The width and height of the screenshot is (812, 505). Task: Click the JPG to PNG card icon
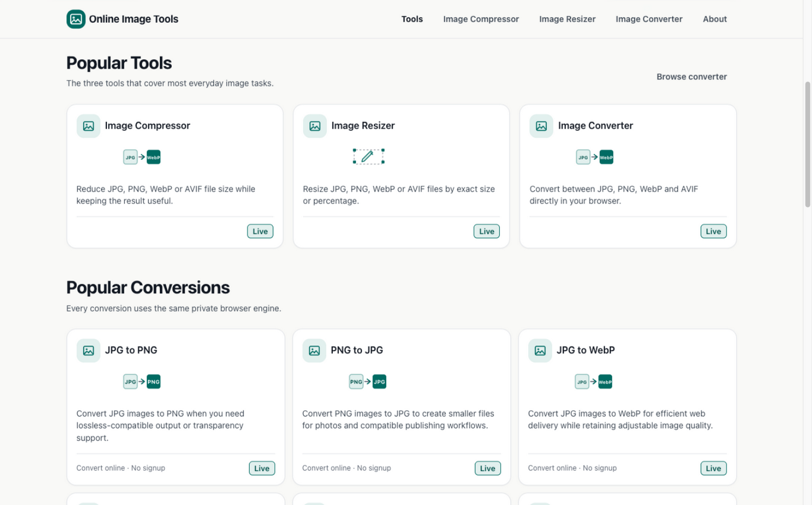(x=89, y=351)
